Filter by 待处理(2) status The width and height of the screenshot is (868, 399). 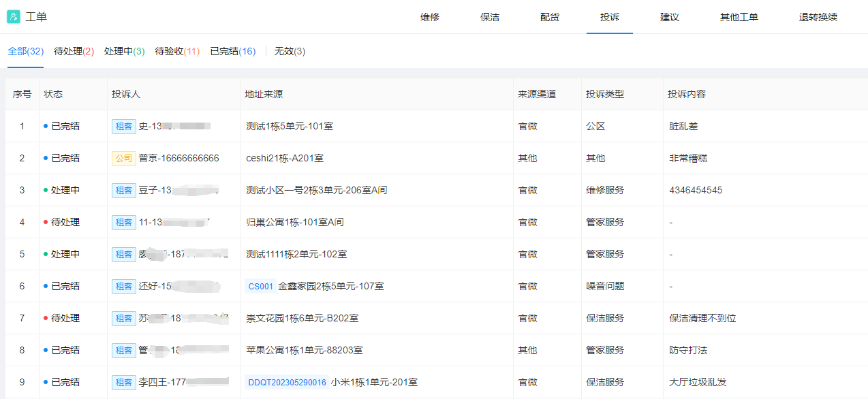tap(74, 51)
